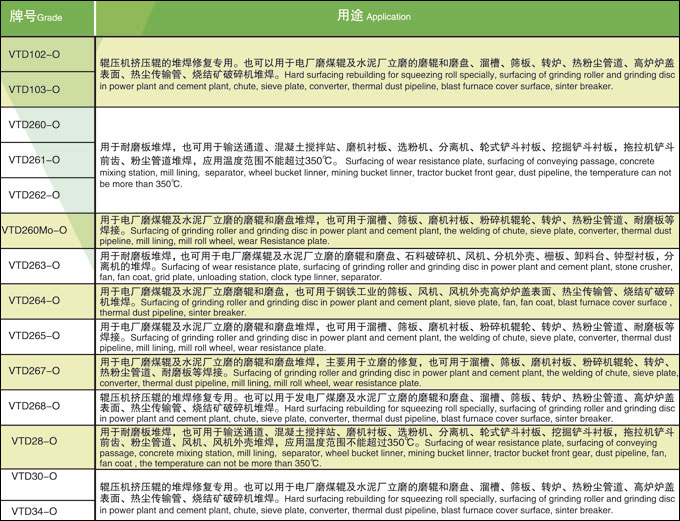
Task: Select the VTD265-O grade cell
Action: 47,335
